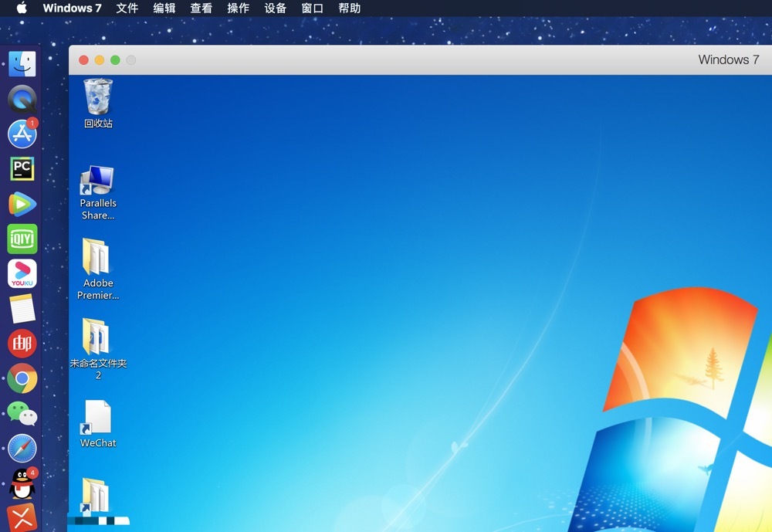Launch Google Chrome from the Dock

22,378
